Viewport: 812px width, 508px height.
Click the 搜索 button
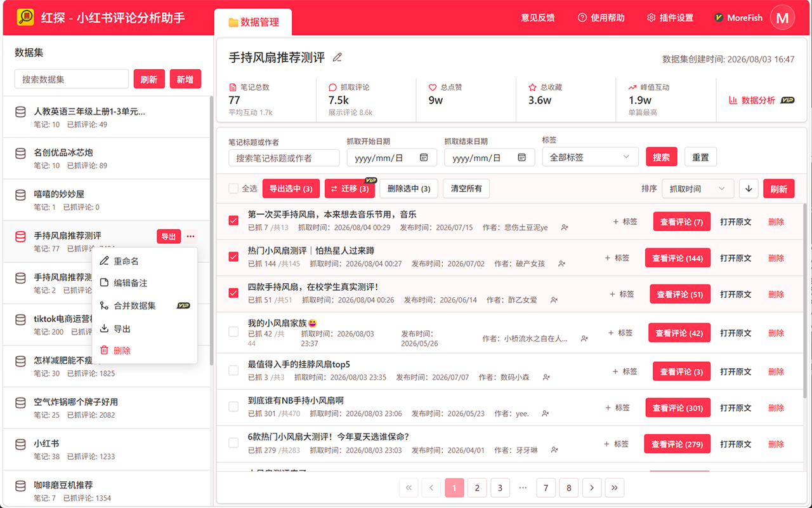click(662, 157)
